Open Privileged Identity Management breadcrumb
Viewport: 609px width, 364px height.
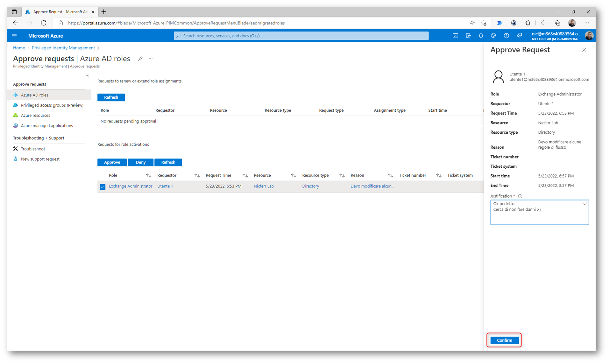[x=63, y=48]
